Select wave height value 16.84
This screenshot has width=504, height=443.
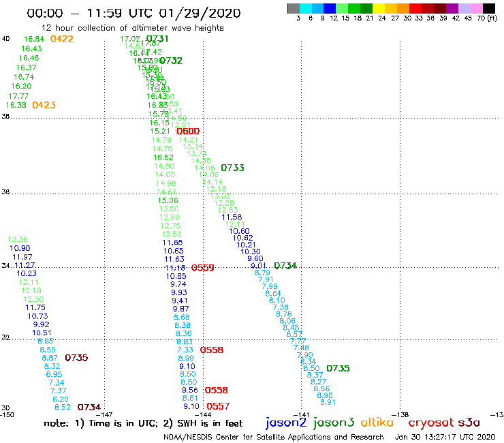pos(34,39)
